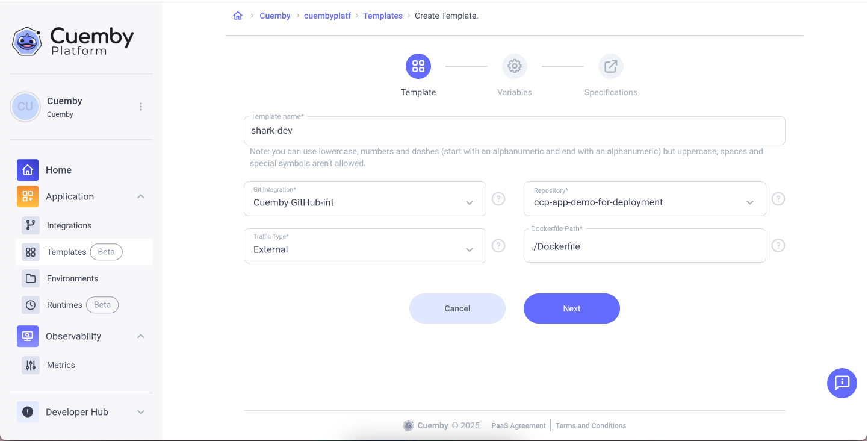Image resolution: width=868 pixels, height=441 pixels.
Task: Click the Variables step gear icon
Action: pyautogui.click(x=514, y=66)
